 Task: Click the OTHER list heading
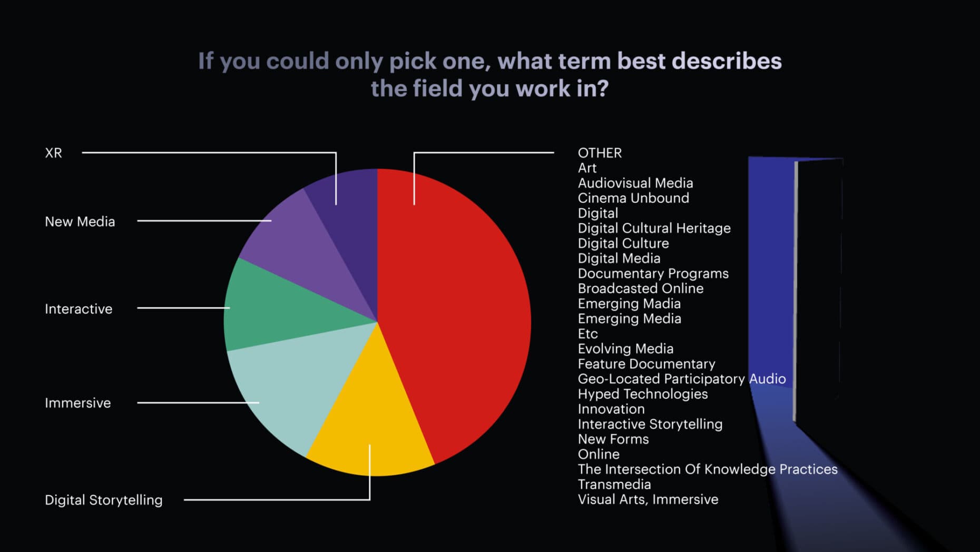[x=600, y=153]
